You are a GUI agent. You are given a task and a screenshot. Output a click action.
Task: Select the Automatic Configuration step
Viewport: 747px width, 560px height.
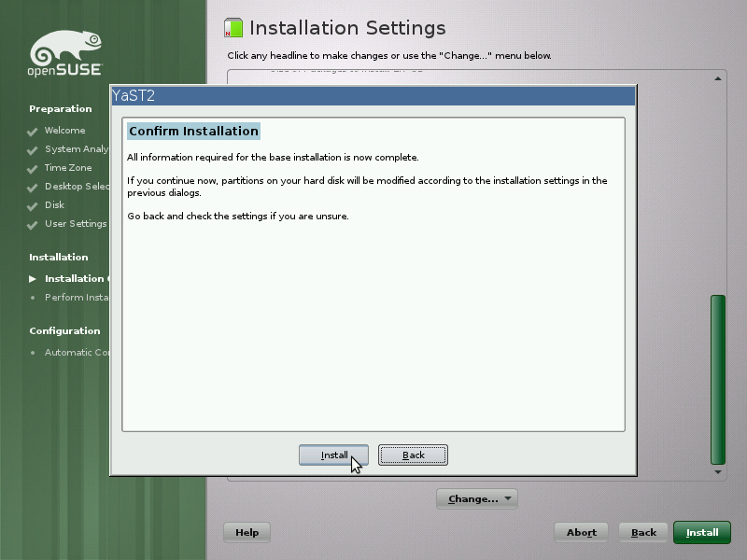75,352
